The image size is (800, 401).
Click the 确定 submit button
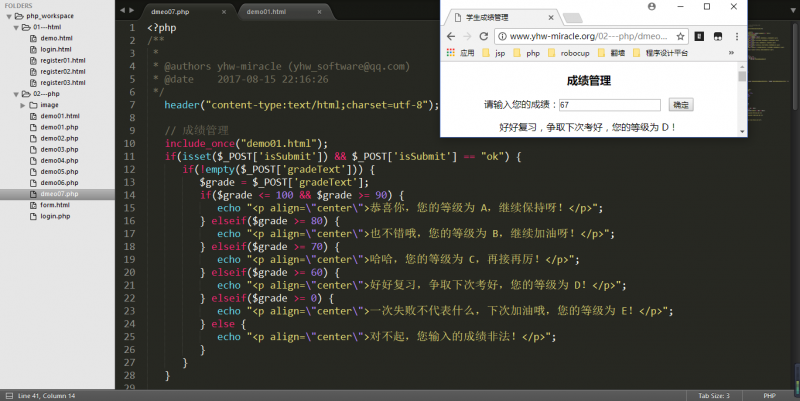tap(680, 104)
